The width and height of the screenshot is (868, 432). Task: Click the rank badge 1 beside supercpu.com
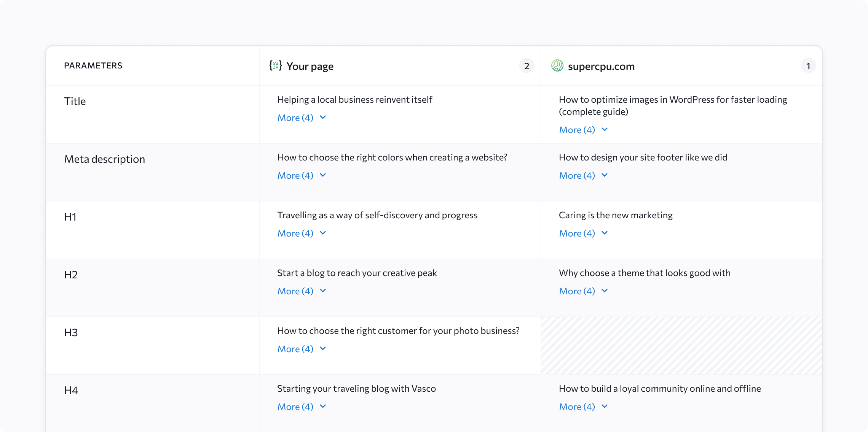pos(808,66)
